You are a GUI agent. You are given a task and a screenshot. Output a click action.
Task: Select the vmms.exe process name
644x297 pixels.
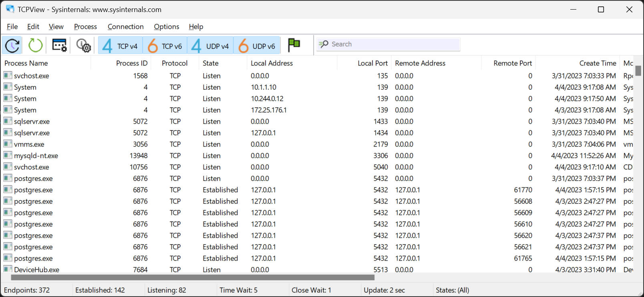pos(29,144)
